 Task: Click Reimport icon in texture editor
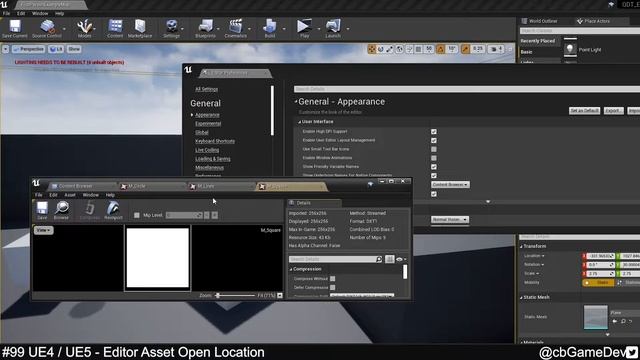(113, 210)
